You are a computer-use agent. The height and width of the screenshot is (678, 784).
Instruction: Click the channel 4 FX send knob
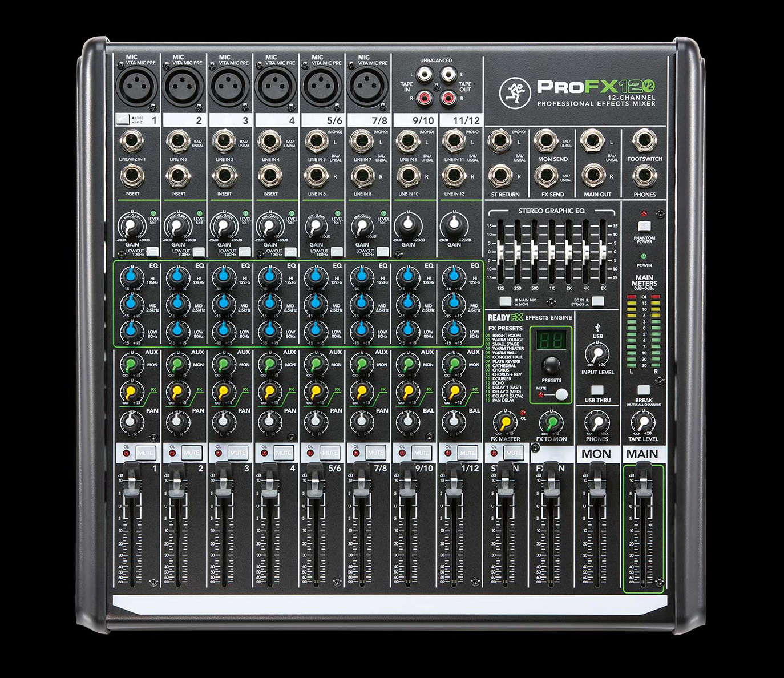click(x=270, y=392)
